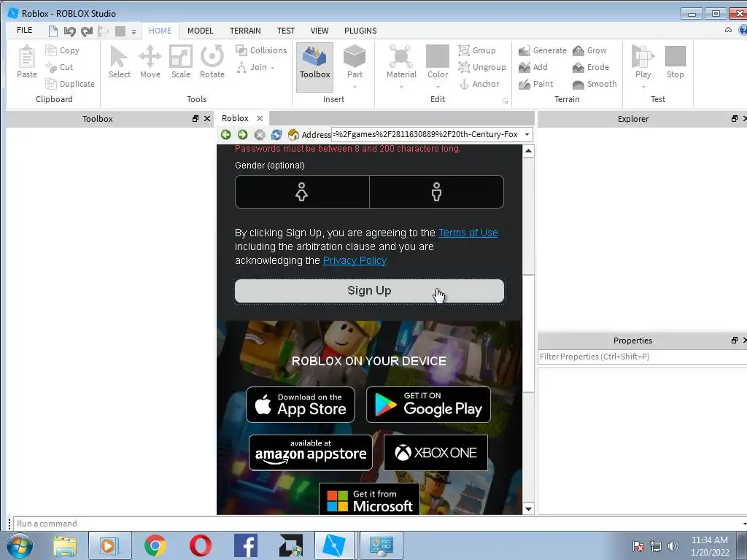Open the Color swatch picker

(438, 61)
